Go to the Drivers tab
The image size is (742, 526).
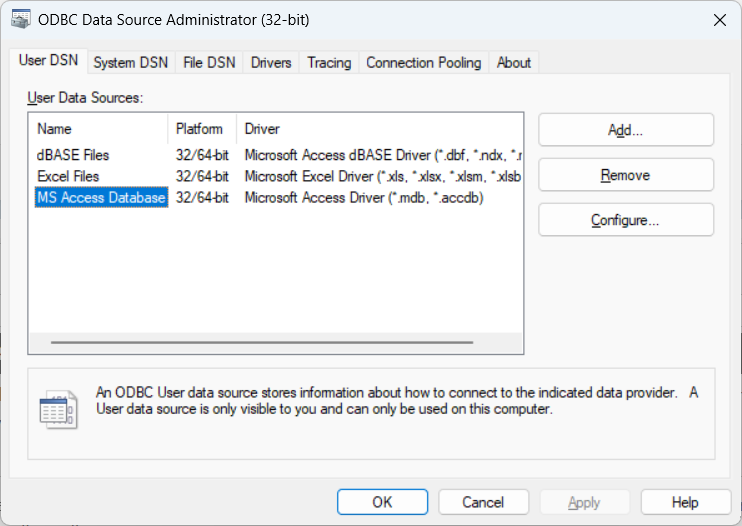(271, 62)
